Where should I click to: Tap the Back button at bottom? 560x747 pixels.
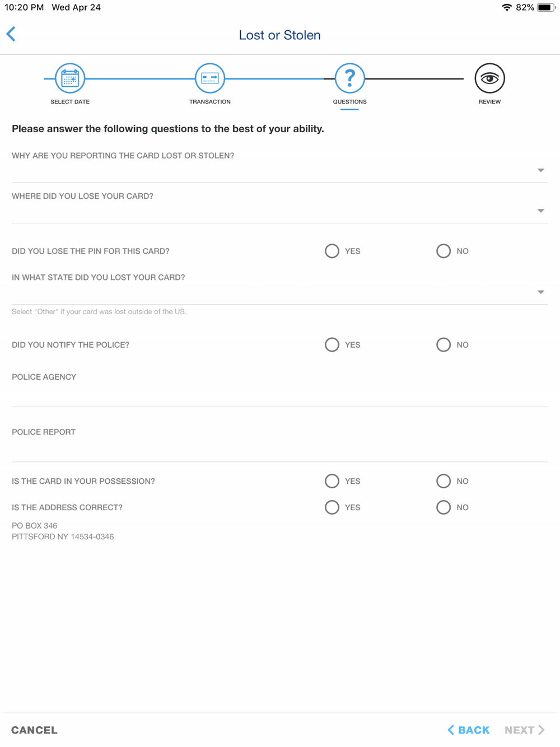(469, 730)
